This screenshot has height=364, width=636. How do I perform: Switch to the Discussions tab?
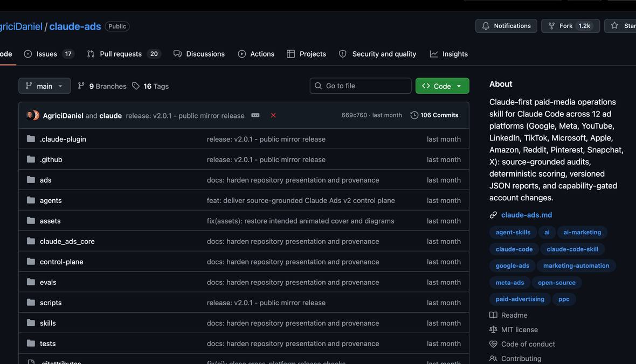pyautogui.click(x=199, y=54)
